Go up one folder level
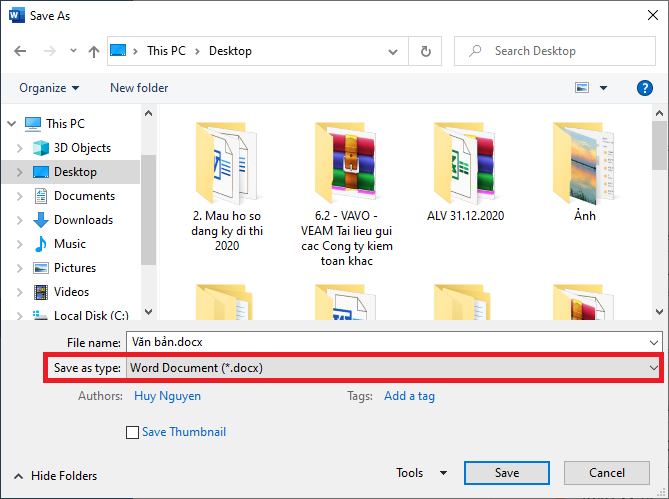669x499 pixels. [x=93, y=51]
